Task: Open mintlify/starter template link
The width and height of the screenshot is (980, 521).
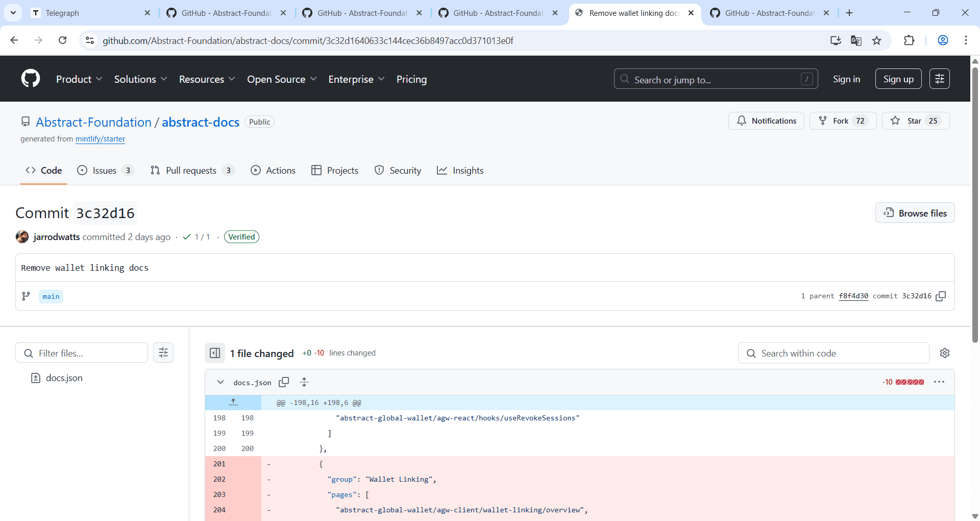Action: point(100,139)
